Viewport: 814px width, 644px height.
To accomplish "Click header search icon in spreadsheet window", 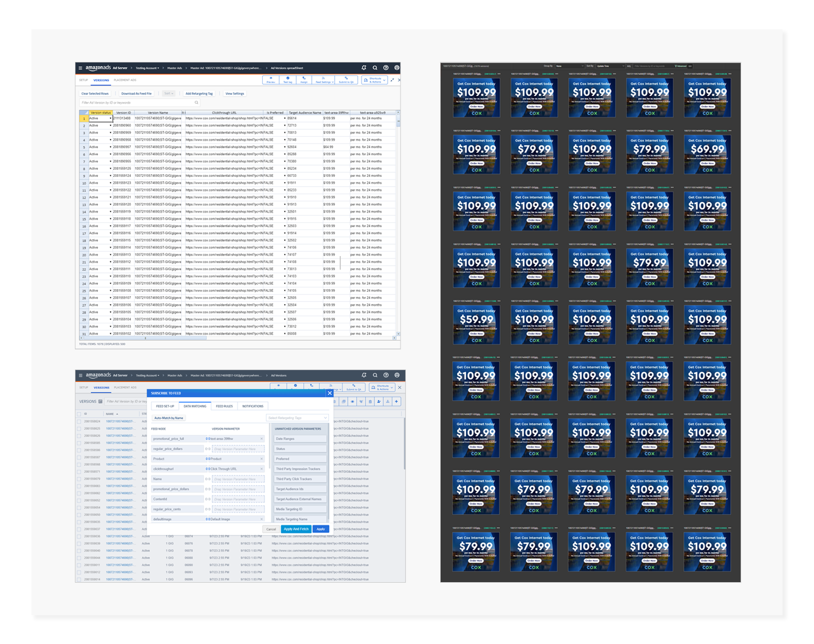I will [x=375, y=68].
